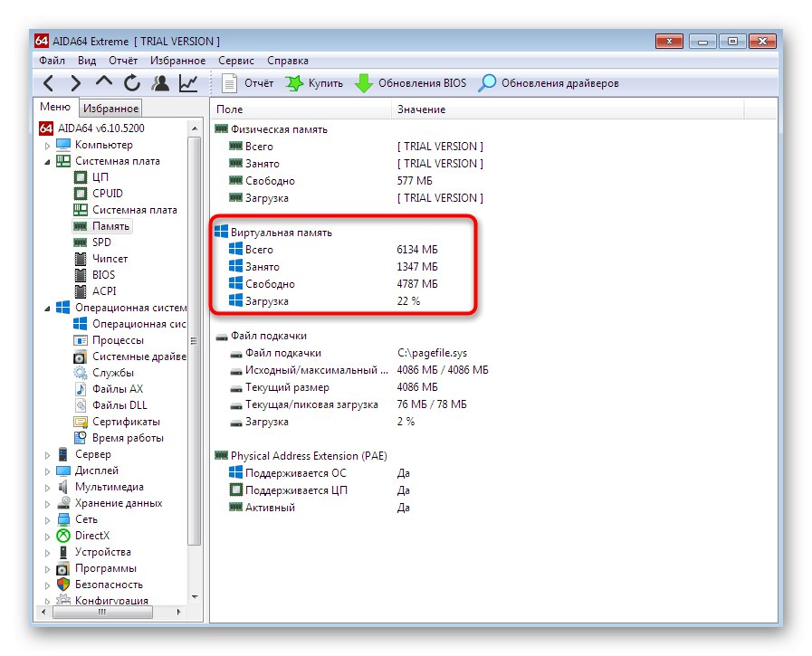Expand the Дисплей tree node
812x656 pixels.
coord(48,471)
